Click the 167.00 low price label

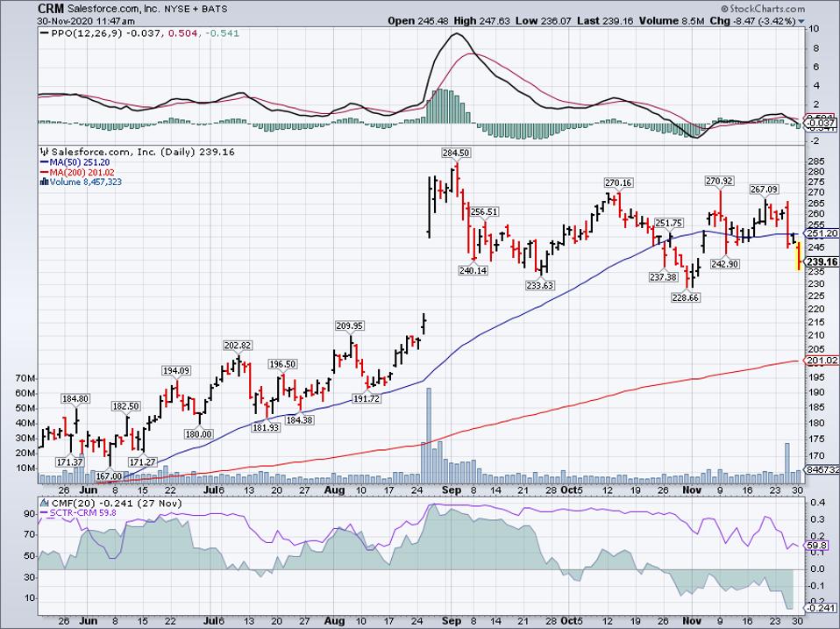click(110, 475)
